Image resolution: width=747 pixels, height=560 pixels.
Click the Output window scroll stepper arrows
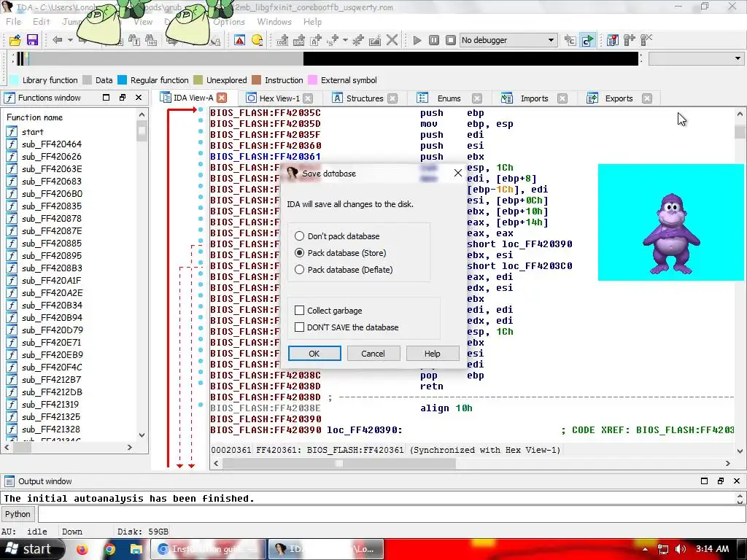pos(740,498)
